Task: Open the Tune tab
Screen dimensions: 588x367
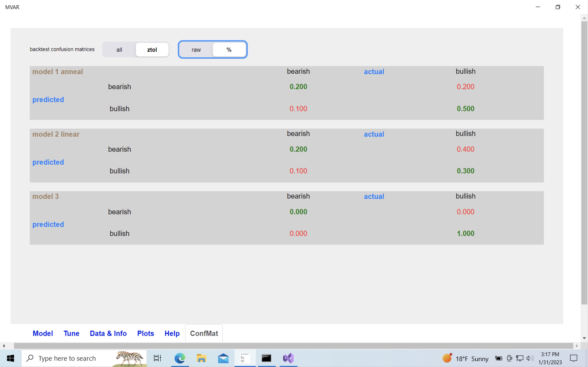Action: pyautogui.click(x=71, y=333)
